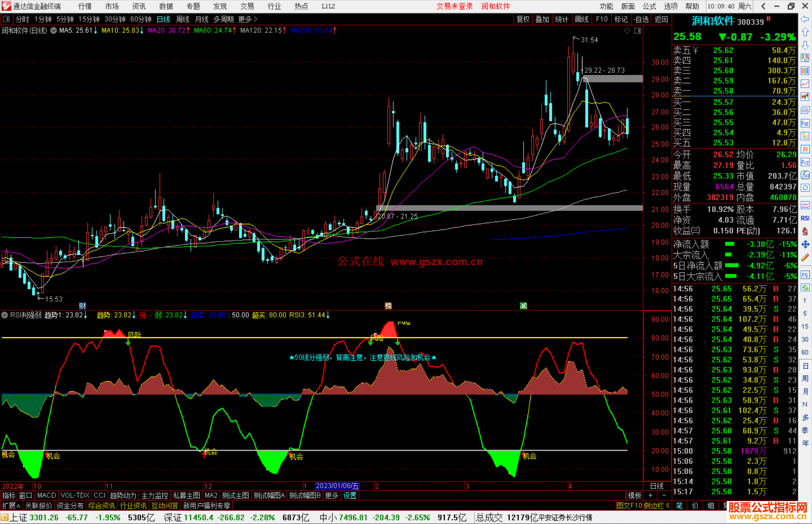Click the f(x) formula sidebar icon
Image resolution: width=812 pixels, height=524 pixels.
805,175
